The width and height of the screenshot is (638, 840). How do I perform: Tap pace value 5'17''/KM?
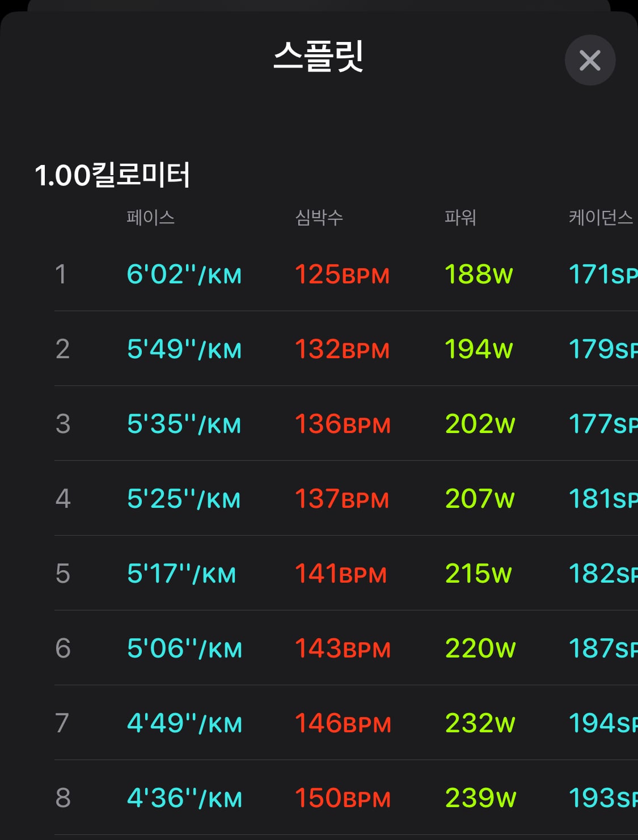(181, 574)
